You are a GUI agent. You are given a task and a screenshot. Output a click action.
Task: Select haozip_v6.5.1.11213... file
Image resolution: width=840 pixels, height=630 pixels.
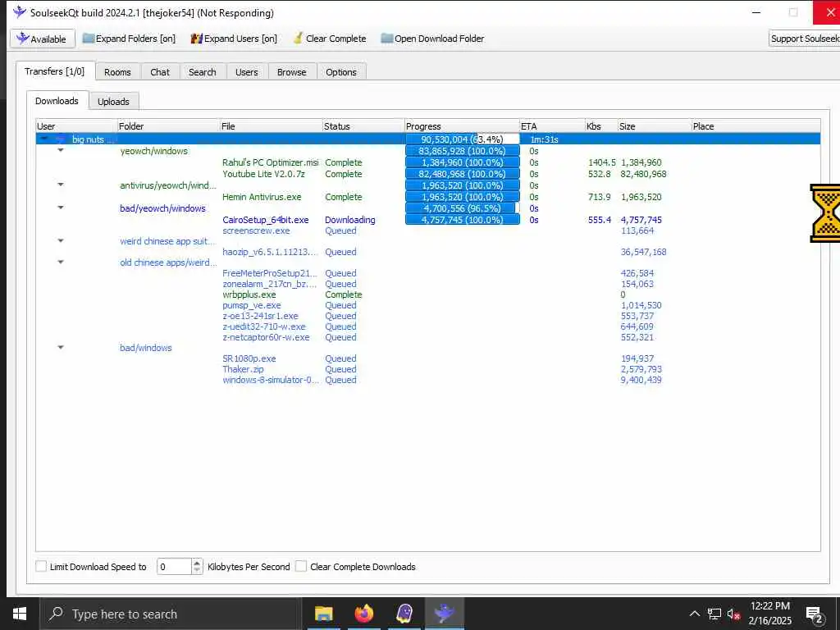coord(270,252)
